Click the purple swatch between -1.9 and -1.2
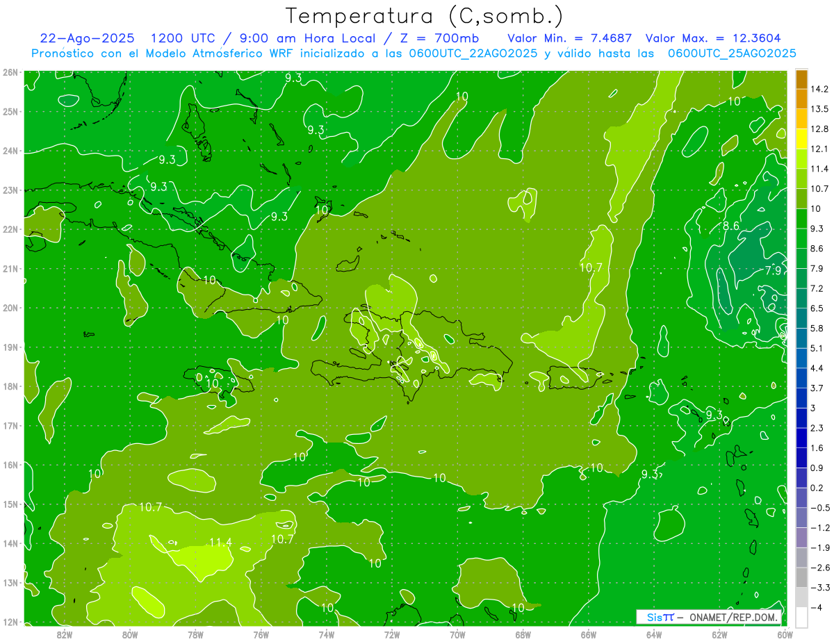The image size is (834, 644). coord(801,538)
